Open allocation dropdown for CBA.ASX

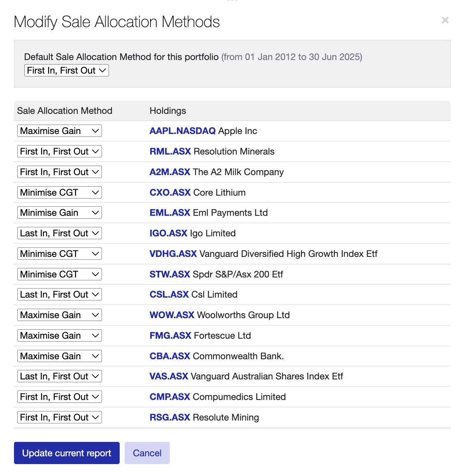(x=60, y=356)
